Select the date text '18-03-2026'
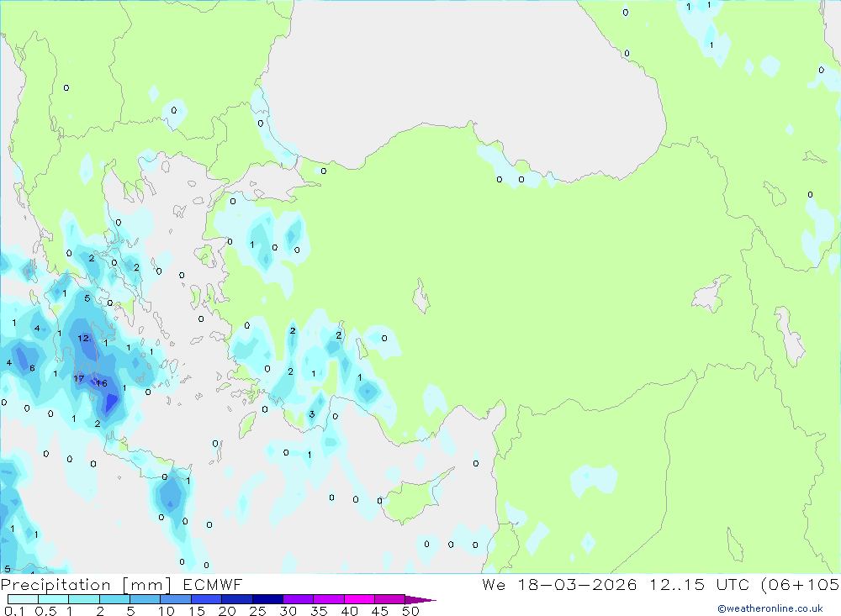The height and width of the screenshot is (616, 841). click(577, 585)
